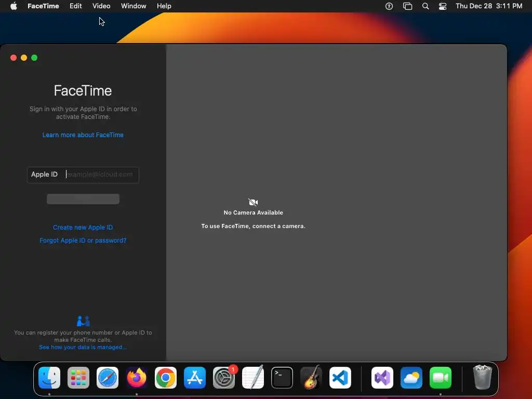This screenshot has height=399, width=532.
Task: Open Visual Studio purple icon in Dock
Action: (x=382, y=378)
